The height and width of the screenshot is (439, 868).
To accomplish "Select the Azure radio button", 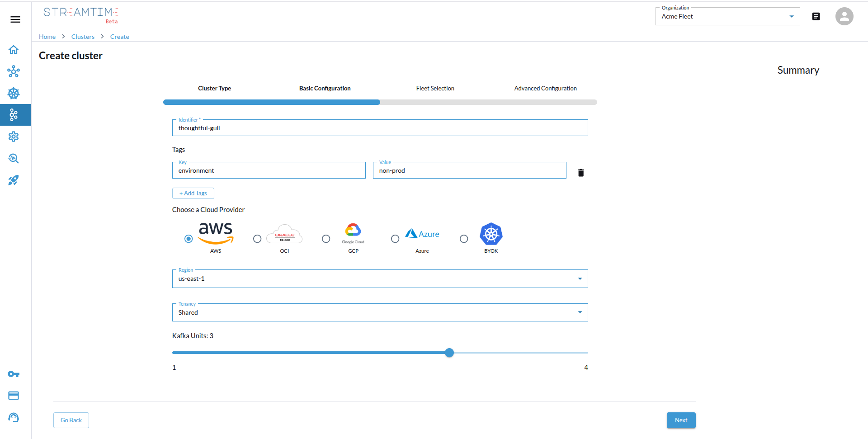I will pos(395,239).
